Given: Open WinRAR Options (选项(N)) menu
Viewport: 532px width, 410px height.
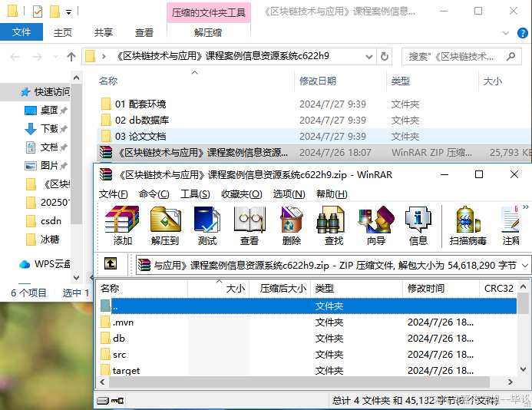Looking at the screenshot, I should coord(289,194).
